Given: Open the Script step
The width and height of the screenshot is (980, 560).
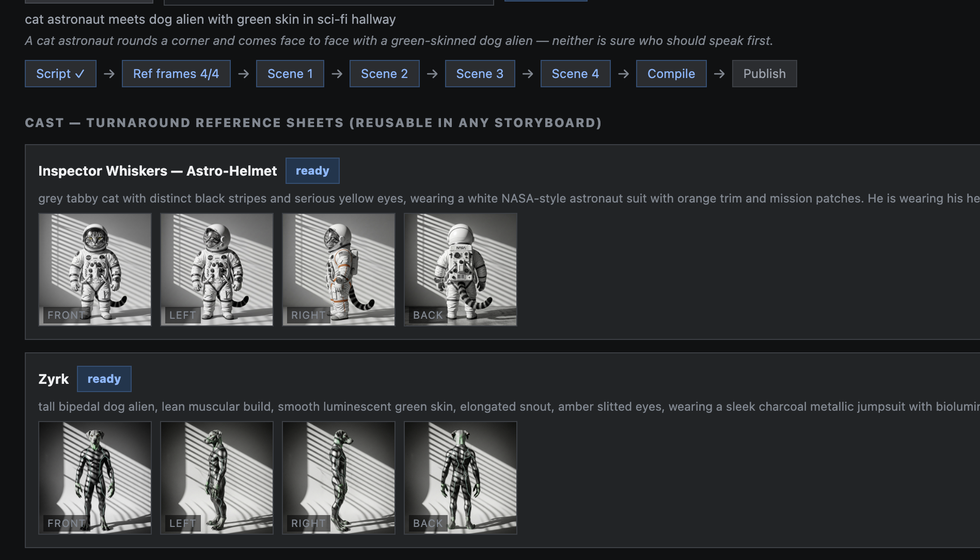Looking at the screenshot, I should coord(60,74).
